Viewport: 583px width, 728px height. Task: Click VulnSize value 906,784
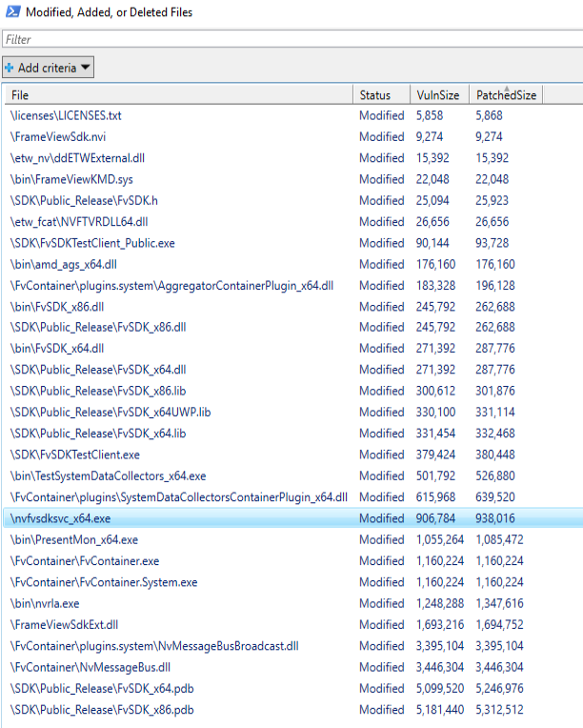435,518
